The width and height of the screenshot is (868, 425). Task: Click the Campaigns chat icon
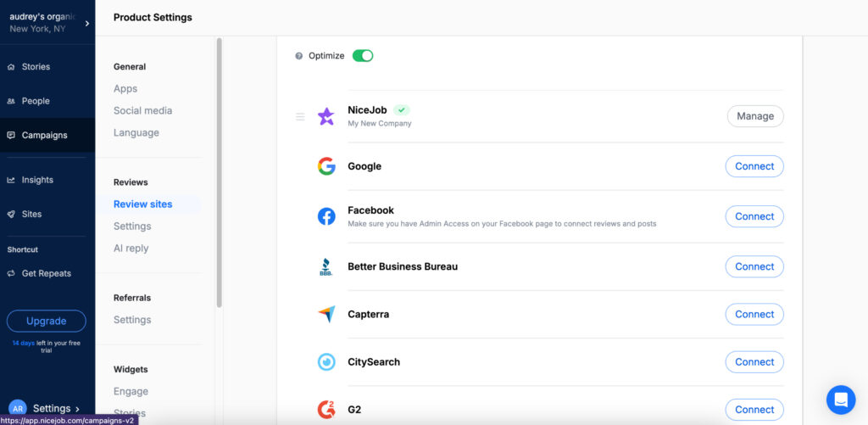point(11,135)
